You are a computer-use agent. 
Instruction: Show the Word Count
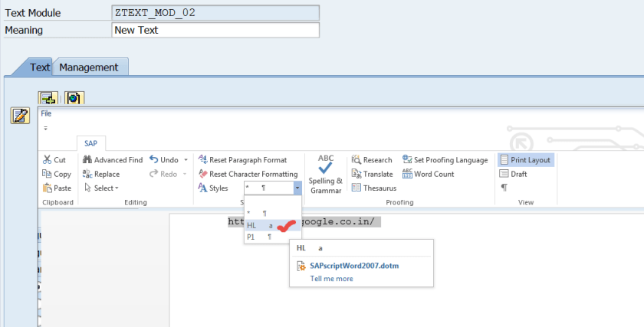pos(428,174)
